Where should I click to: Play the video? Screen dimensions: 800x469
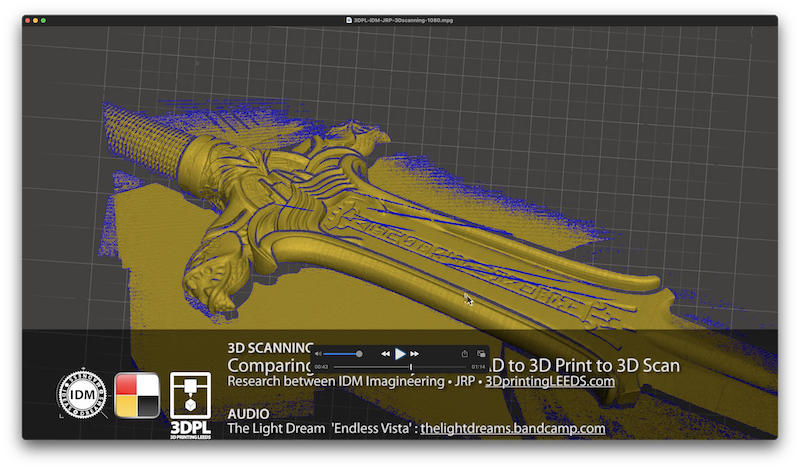pyautogui.click(x=400, y=354)
